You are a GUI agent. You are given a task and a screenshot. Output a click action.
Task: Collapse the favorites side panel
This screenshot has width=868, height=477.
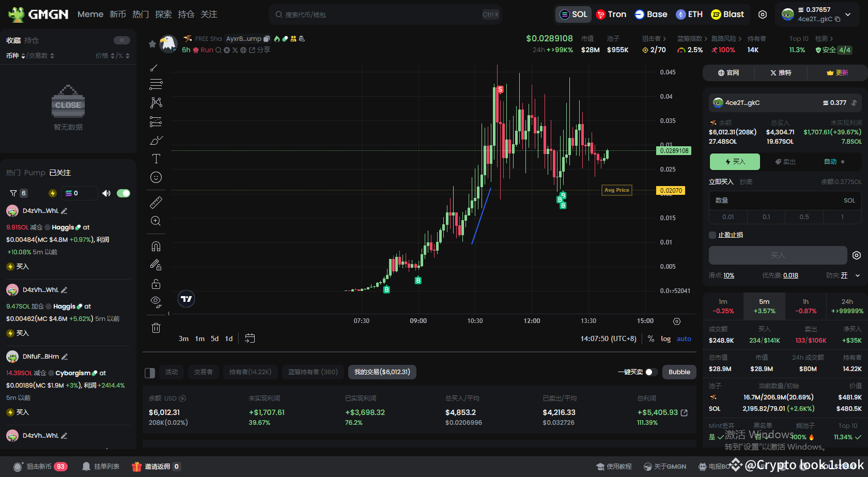click(122, 40)
